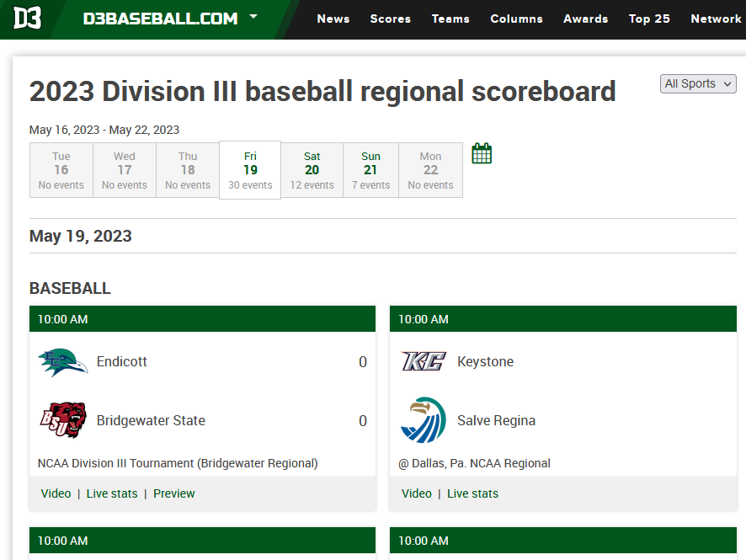
Task: Click the Keystone game 10:00 AM header
Action: tap(562, 319)
